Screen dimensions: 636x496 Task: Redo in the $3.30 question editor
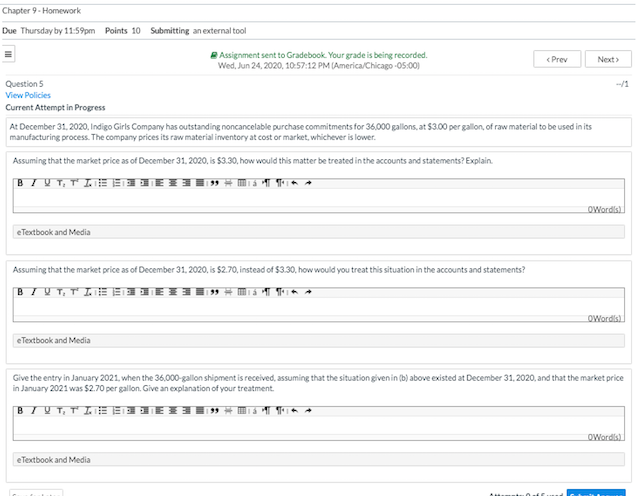coord(308,183)
